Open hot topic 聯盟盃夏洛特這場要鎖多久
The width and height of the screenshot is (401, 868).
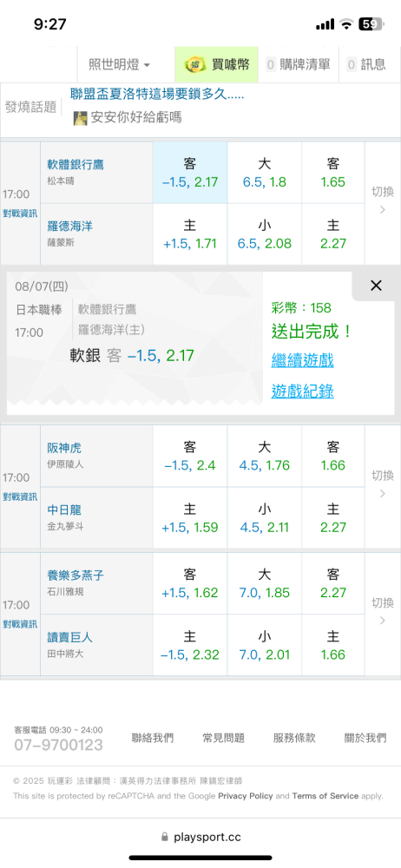pyautogui.click(x=157, y=94)
